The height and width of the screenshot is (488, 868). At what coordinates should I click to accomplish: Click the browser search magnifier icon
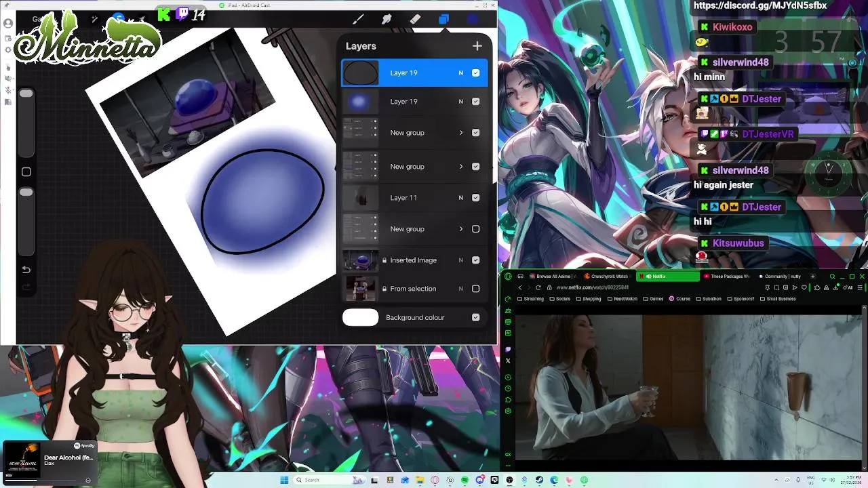(832, 277)
